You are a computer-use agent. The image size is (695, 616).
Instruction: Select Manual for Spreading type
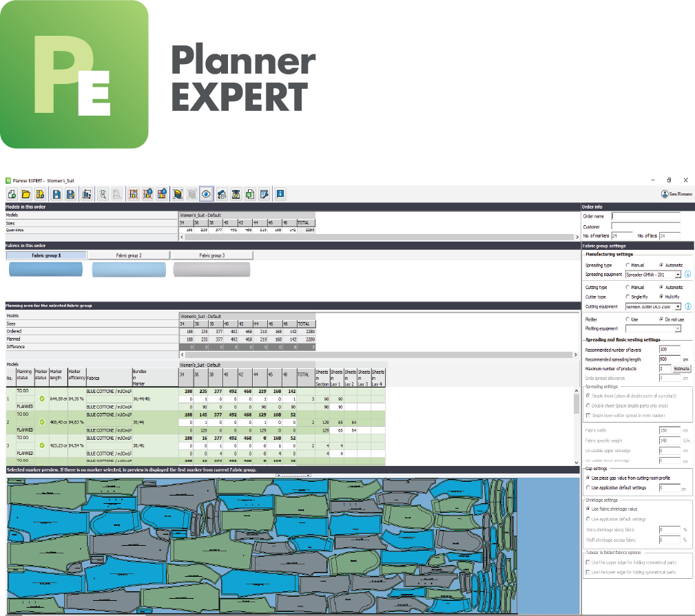tap(627, 265)
